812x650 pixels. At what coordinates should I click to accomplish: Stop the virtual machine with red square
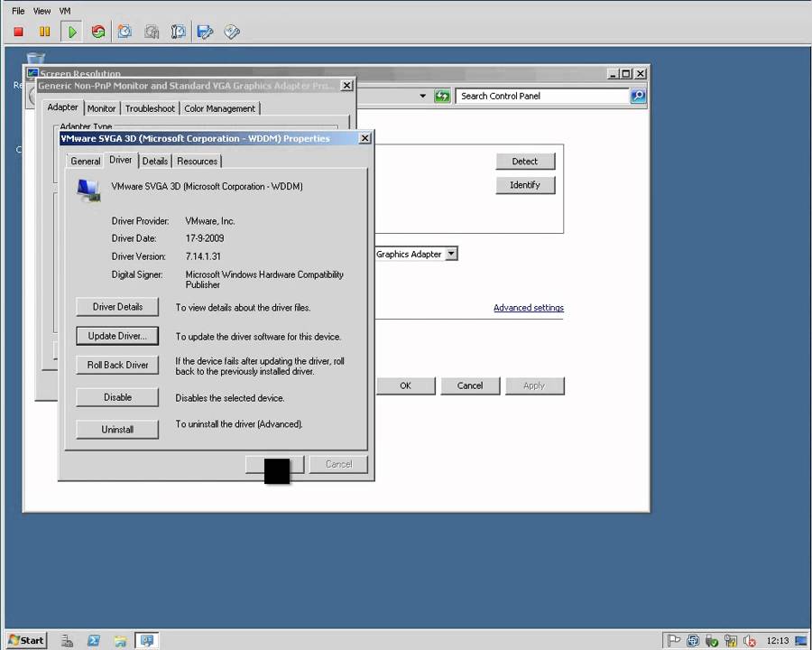tap(19, 32)
